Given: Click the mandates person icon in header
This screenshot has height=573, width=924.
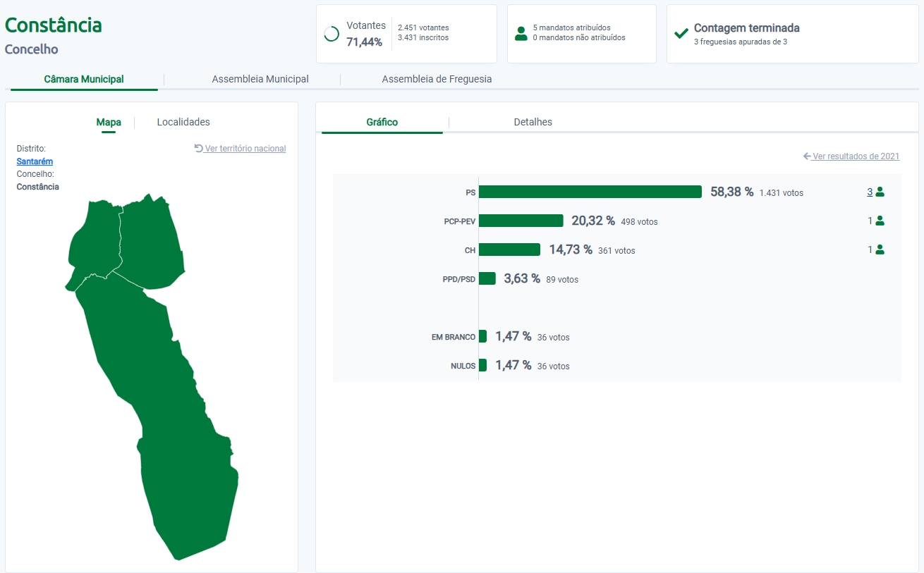Looking at the screenshot, I should 521,33.
